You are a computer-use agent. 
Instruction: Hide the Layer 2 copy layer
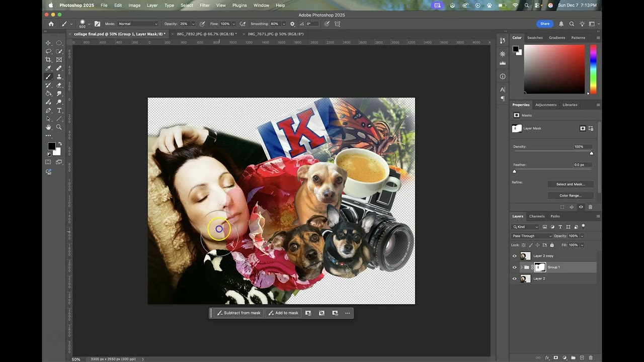514,256
